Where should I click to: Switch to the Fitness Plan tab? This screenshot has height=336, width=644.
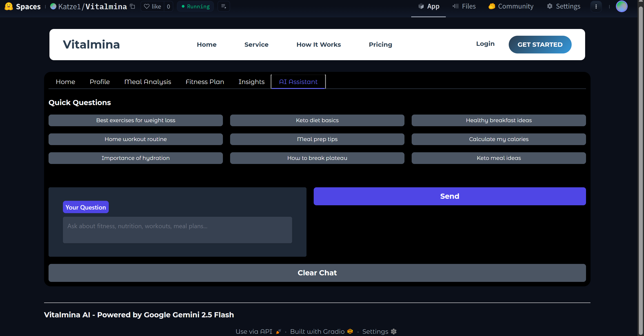(204, 82)
